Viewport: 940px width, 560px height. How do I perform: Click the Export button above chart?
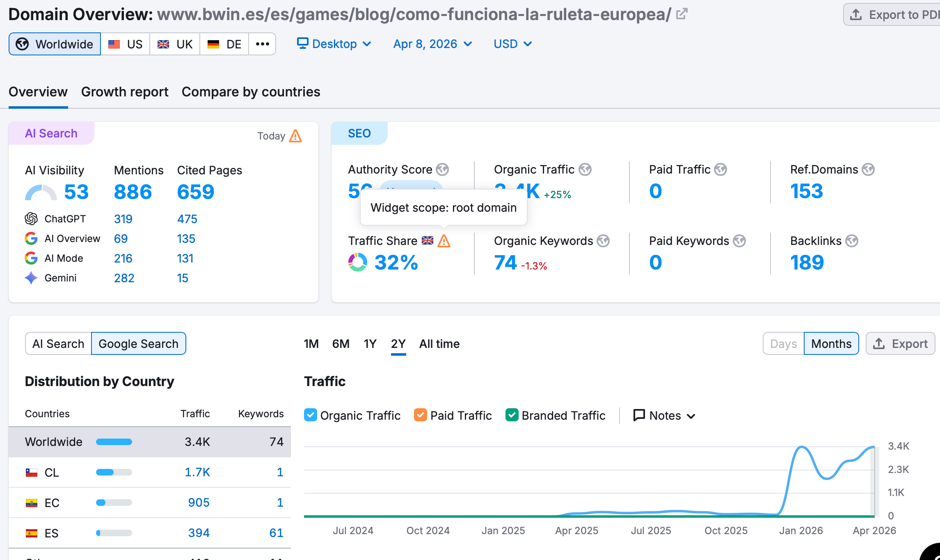point(900,344)
